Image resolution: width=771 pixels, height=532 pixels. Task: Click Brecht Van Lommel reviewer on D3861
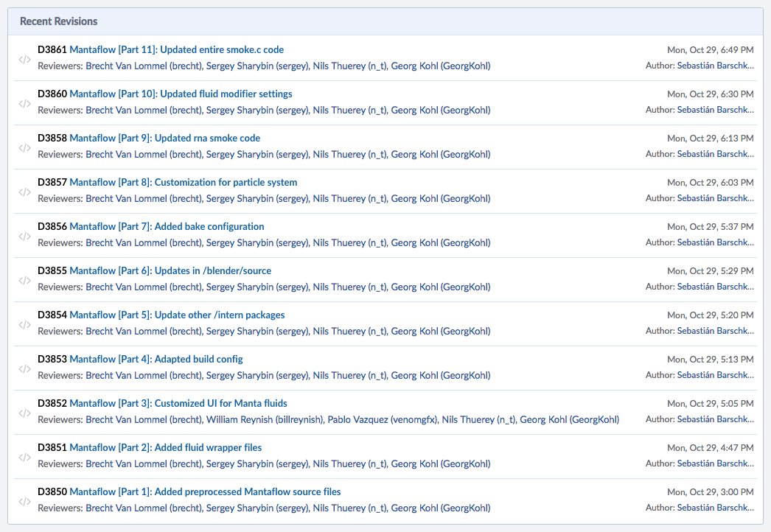coord(144,66)
